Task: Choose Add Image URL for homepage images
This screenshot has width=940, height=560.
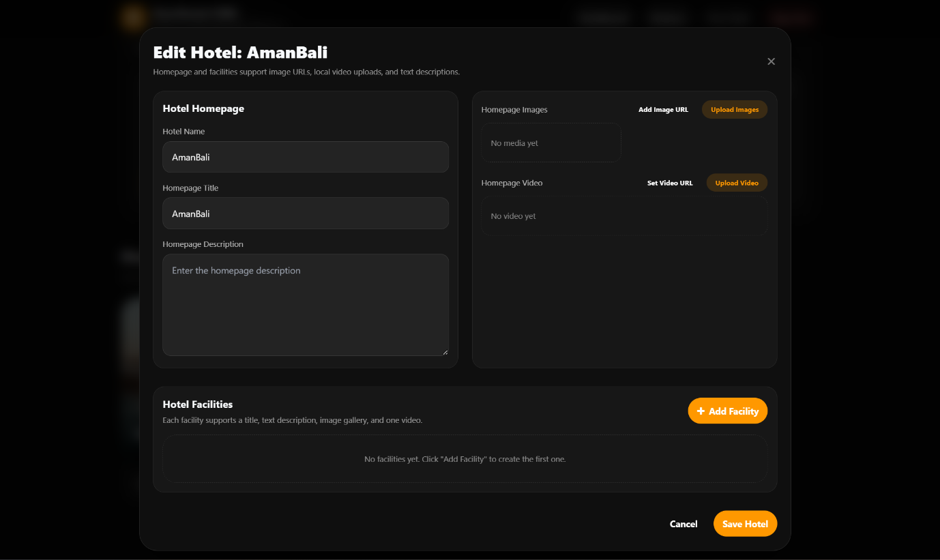Action: (x=663, y=110)
